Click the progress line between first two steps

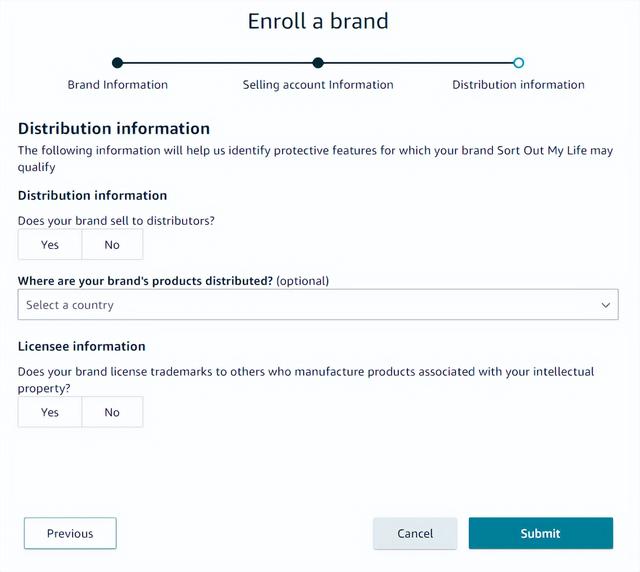pyautogui.click(x=218, y=63)
